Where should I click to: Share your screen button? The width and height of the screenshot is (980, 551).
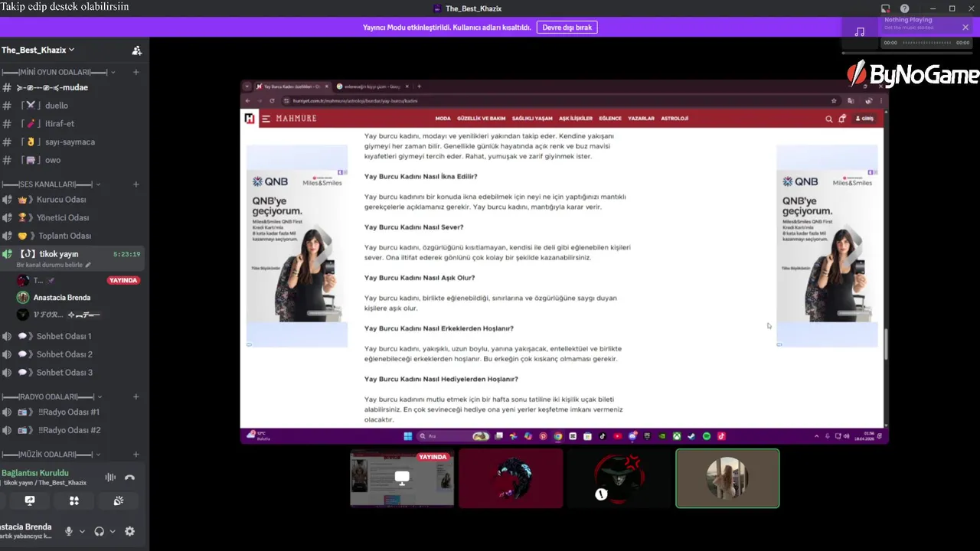click(30, 500)
